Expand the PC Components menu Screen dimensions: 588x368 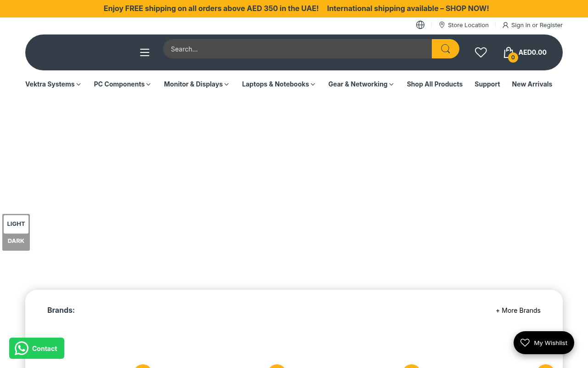coord(122,84)
